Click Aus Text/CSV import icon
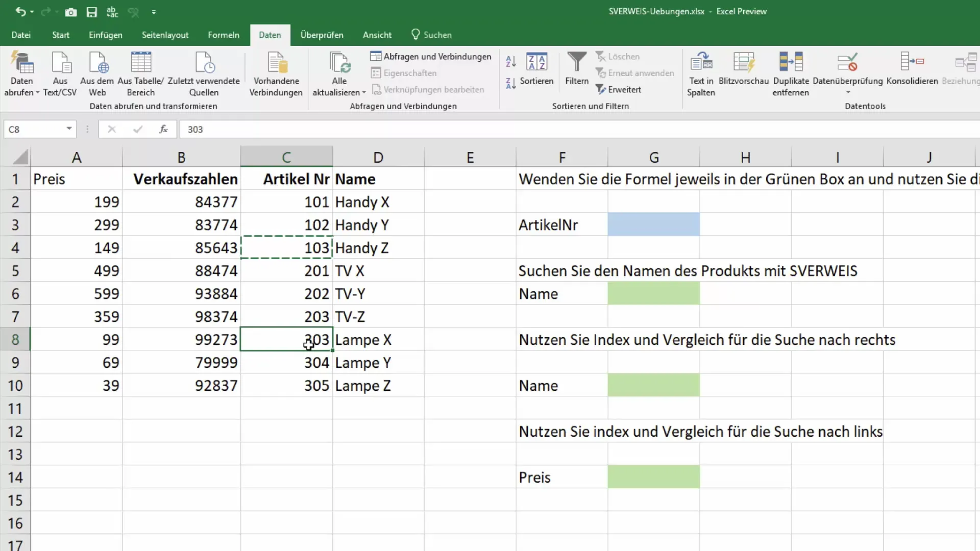Viewport: 980px width, 551px height. 60,74
